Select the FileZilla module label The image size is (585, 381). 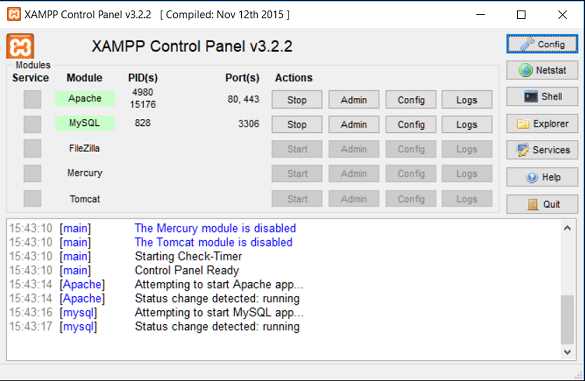tap(84, 148)
